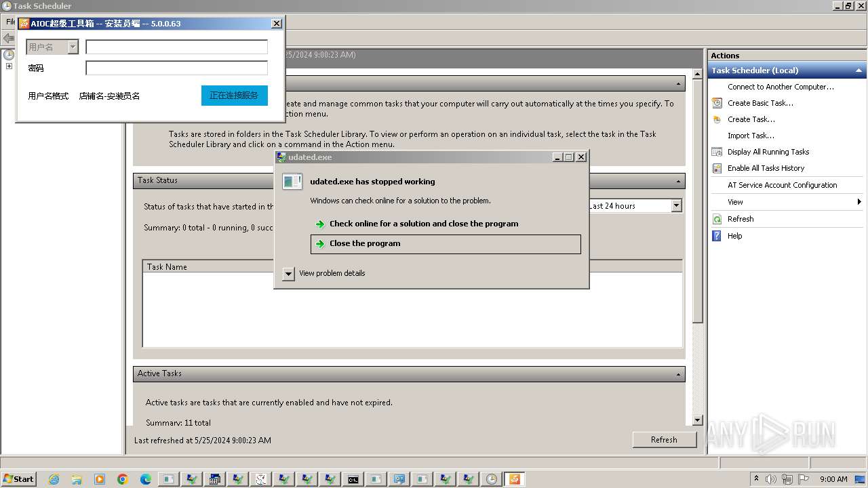Show hidden tray icons arrow
Viewport: 868px width, 488px height.
point(756,479)
